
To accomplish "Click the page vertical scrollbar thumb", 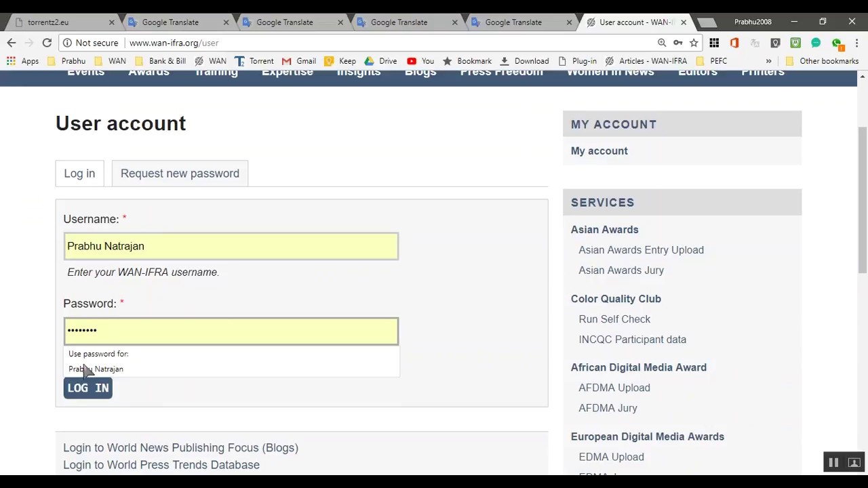I will point(863,200).
